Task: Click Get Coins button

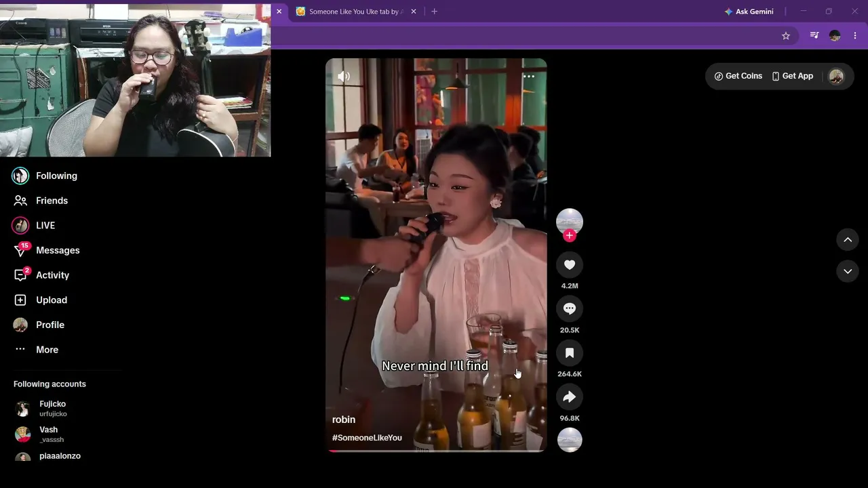Action: pyautogui.click(x=738, y=76)
